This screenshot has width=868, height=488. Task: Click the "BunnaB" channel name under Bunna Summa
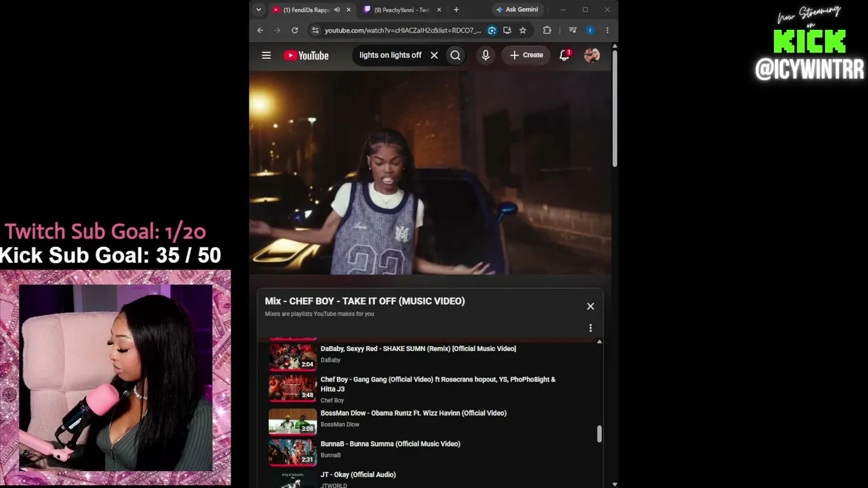(331, 455)
